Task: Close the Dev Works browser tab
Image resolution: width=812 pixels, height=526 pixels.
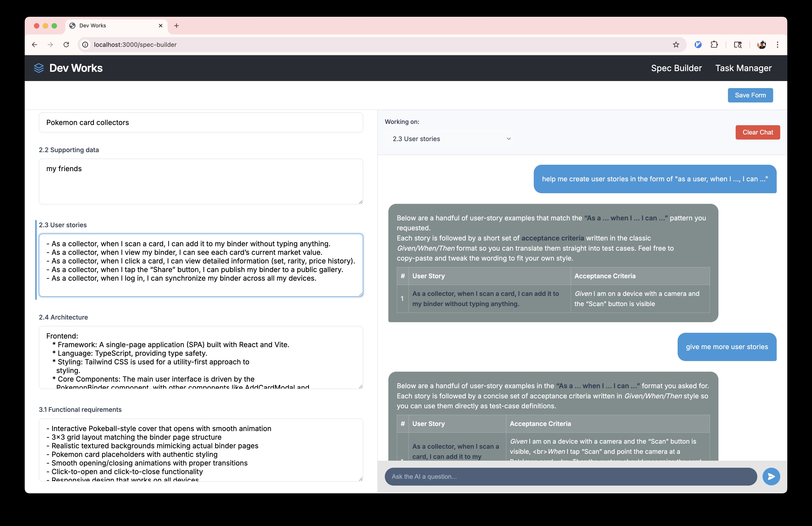Action: click(161, 26)
